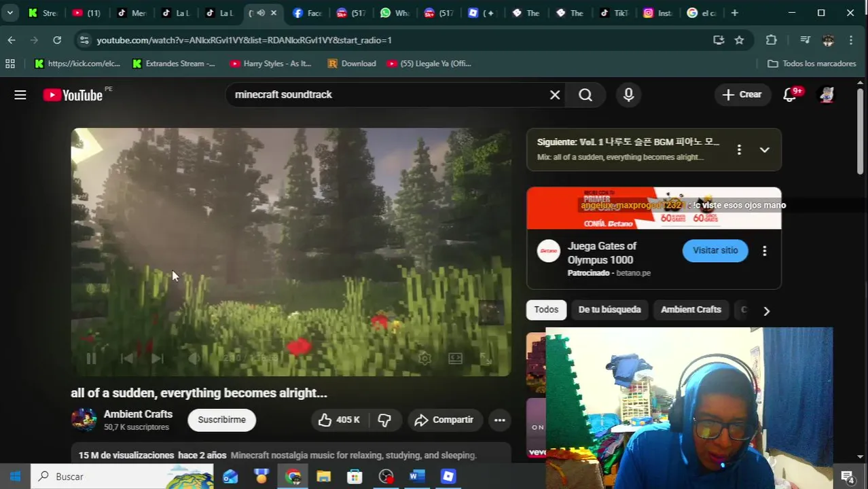The height and width of the screenshot is (489, 868).
Task: Click the Compartir share button
Action: tap(445, 420)
